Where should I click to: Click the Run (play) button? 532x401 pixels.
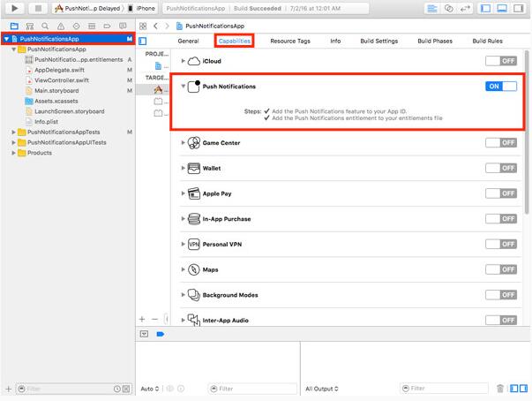click(x=15, y=8)
